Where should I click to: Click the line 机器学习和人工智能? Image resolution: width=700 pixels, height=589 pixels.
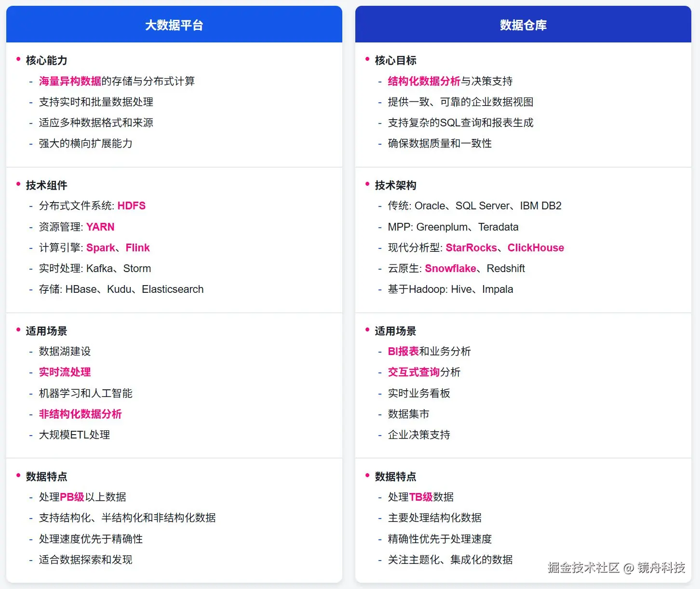coord(85,393)
